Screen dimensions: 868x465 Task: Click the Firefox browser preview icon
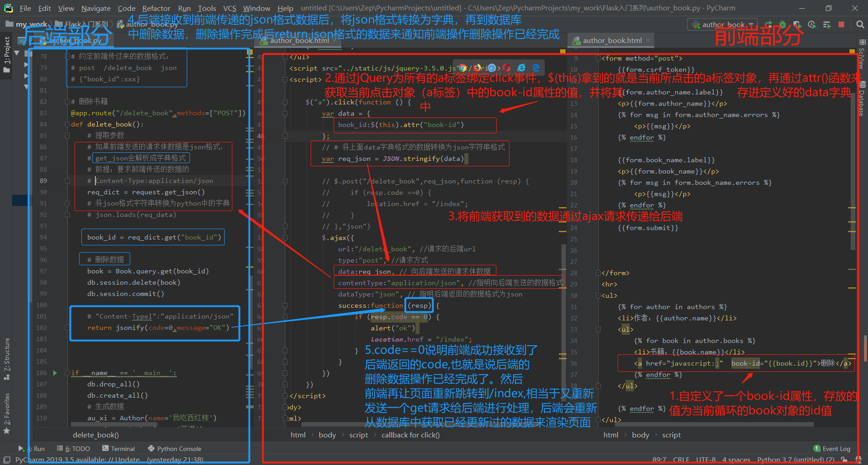click(x=477, y=68)
